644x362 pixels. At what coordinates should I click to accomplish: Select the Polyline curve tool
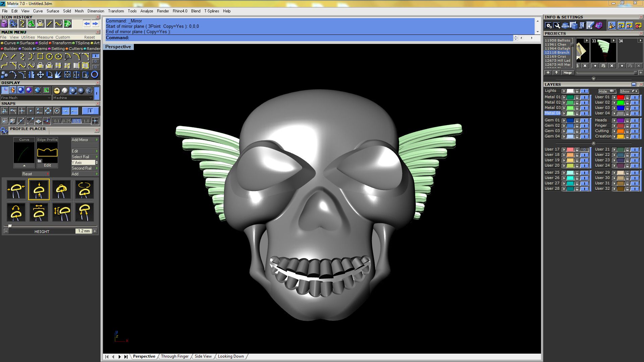coord(4,56)
